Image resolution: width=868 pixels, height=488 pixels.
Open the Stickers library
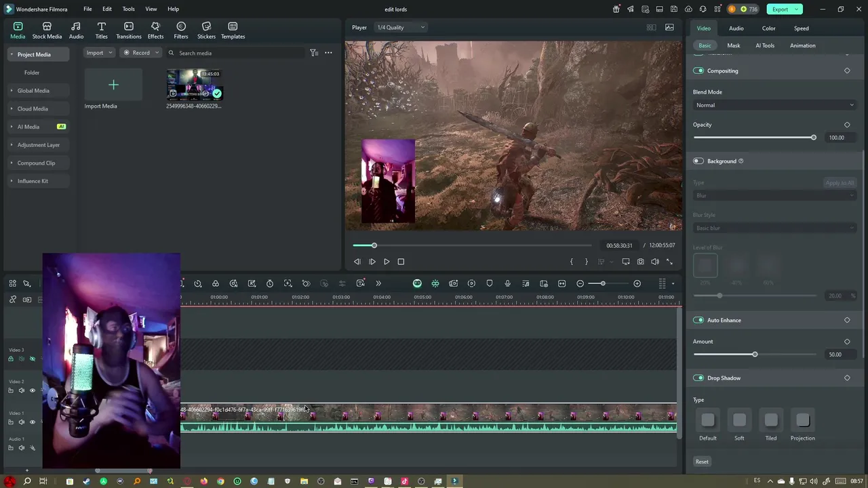pos(206,30)
